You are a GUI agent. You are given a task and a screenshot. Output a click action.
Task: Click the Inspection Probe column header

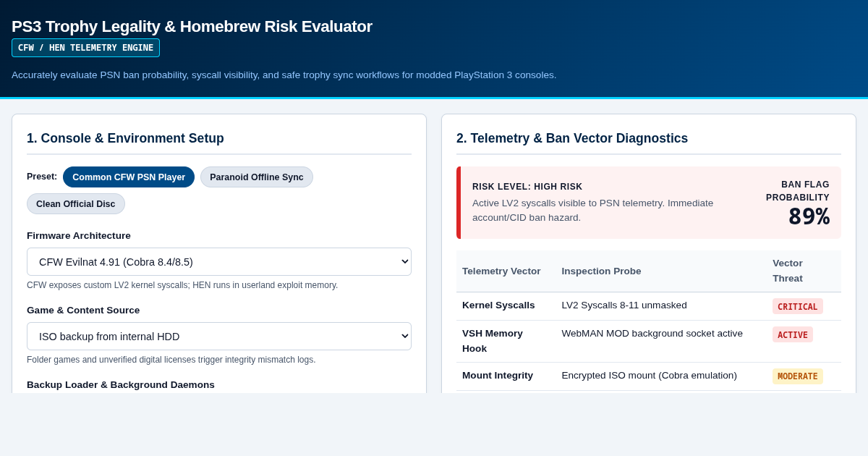pyautogui.click(x=601, y=271)
